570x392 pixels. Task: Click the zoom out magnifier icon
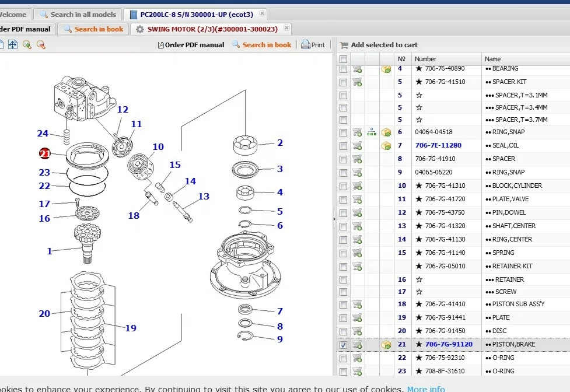tap(41, 45)
